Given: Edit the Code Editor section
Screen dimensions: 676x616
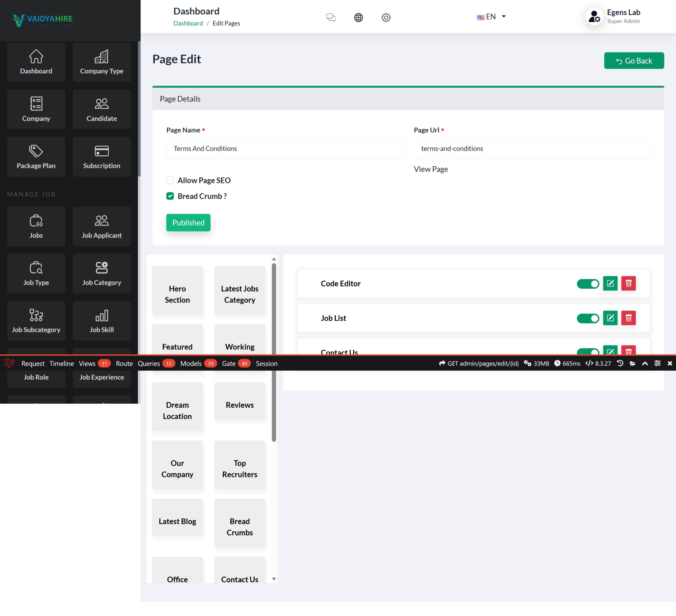Looking at the screenshot, I should coord(610,283).
